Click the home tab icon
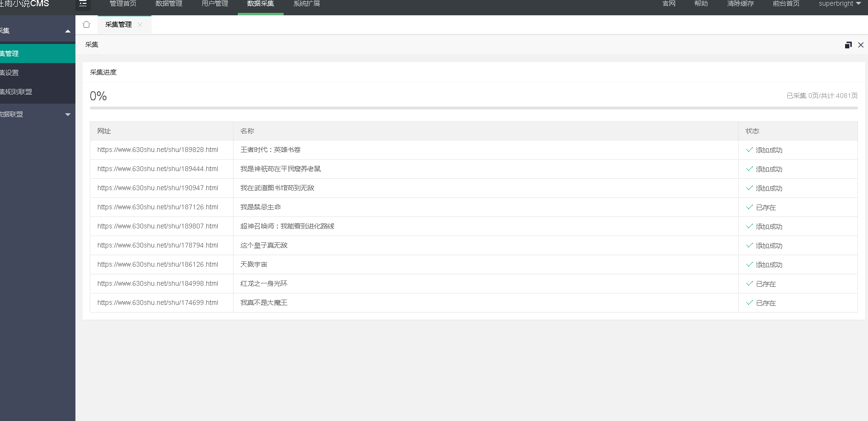 click(86, 24)
